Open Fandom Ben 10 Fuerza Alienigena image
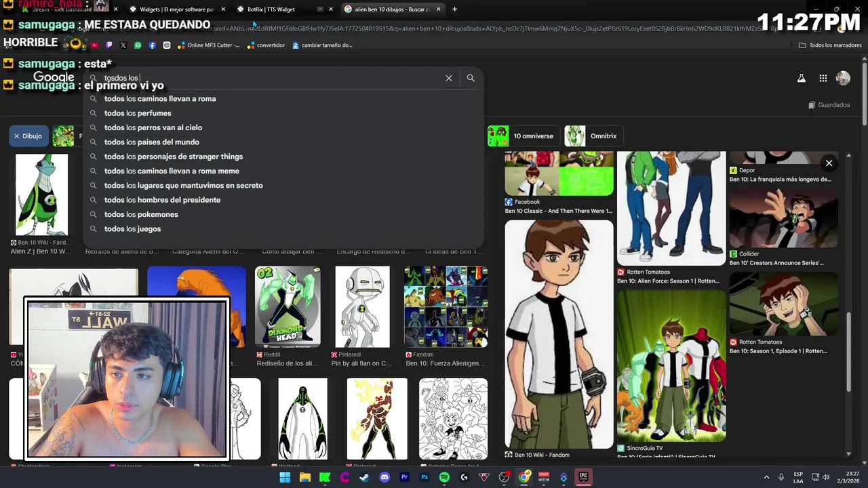Image resolution: width=868 pixels, height=488 pixels. pyautogui.click(x=446, y=306)
